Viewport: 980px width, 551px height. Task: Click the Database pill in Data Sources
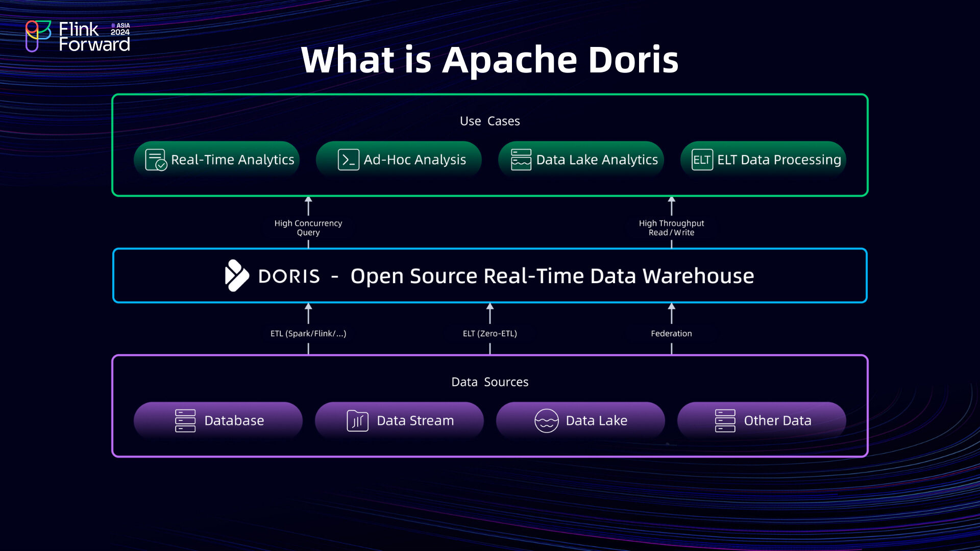[218, 420]
